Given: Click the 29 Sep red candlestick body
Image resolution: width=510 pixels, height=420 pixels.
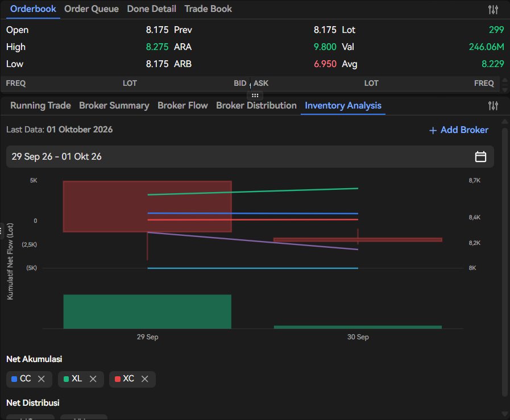Looking at the screenshot, I should [x=147, y=206].
